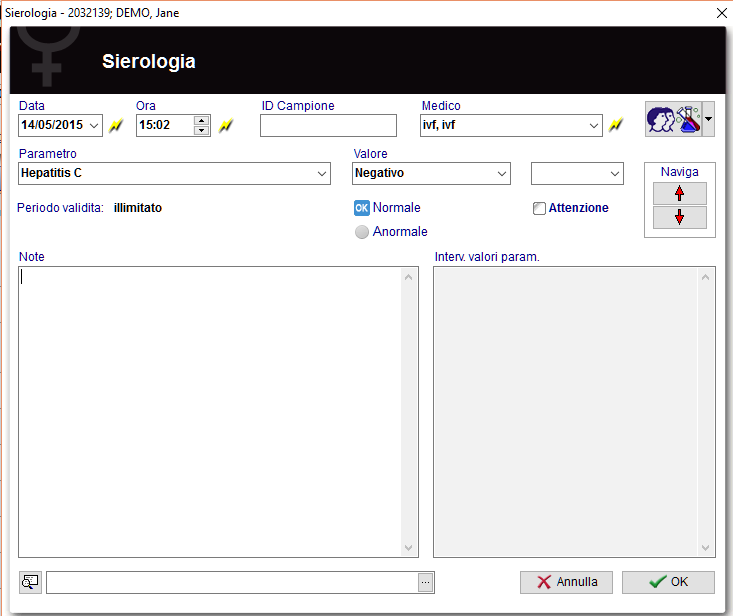Enable the Attenzione checkbox
The height and width of the screenshot is (616, 733).
point(539,208)
